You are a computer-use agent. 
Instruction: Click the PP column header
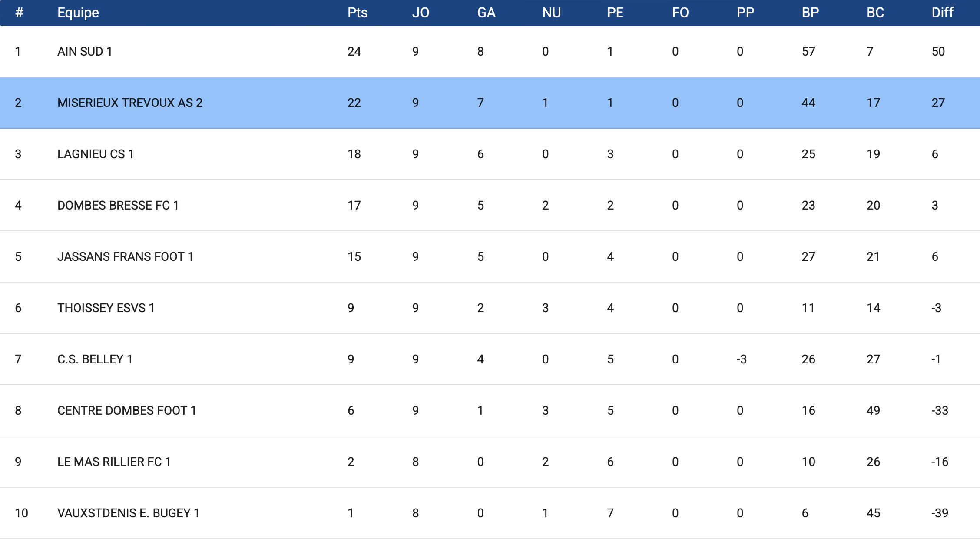pos(745,13)
